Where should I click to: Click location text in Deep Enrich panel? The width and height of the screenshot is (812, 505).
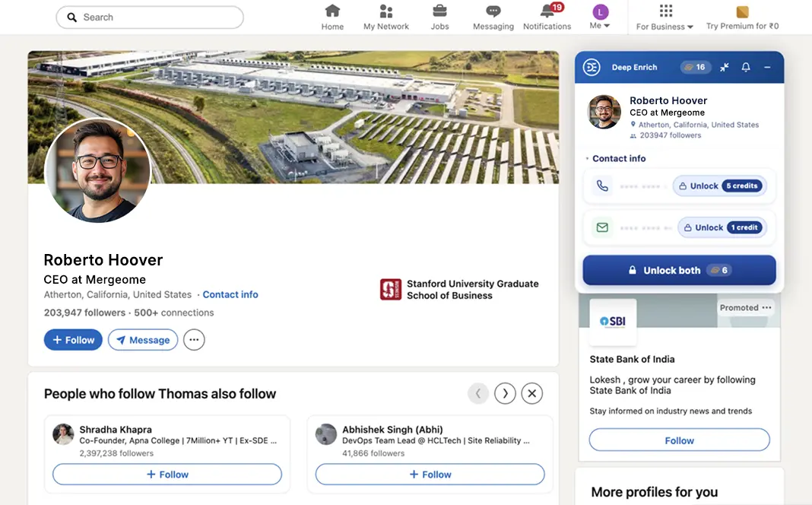(x=698, y=125)
